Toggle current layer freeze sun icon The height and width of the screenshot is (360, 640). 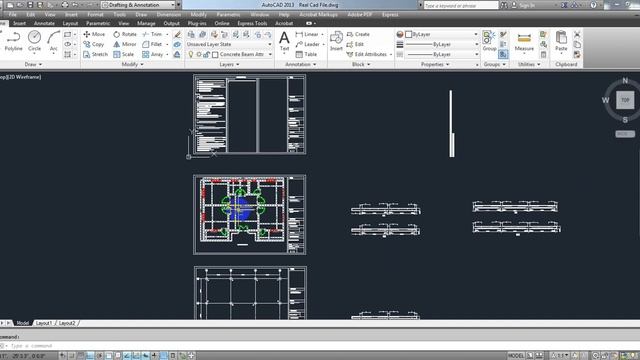199,54
